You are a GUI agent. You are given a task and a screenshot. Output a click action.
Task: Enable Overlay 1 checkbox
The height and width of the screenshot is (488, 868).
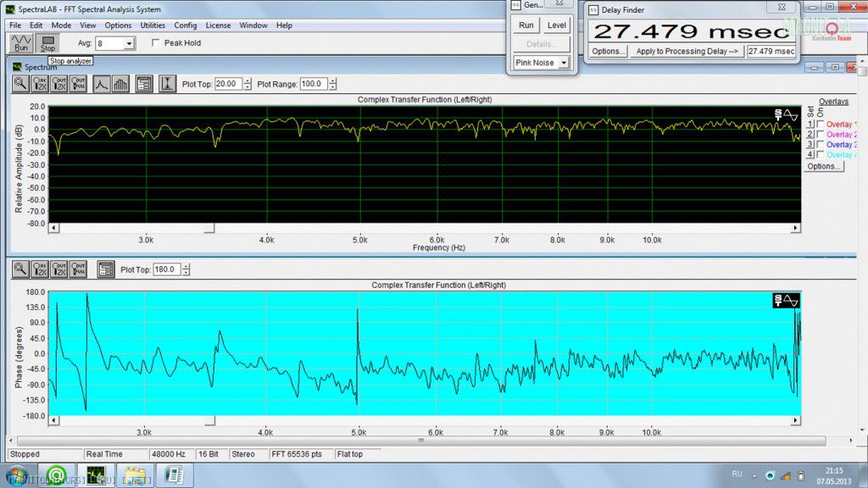click(x=821, y=124)
